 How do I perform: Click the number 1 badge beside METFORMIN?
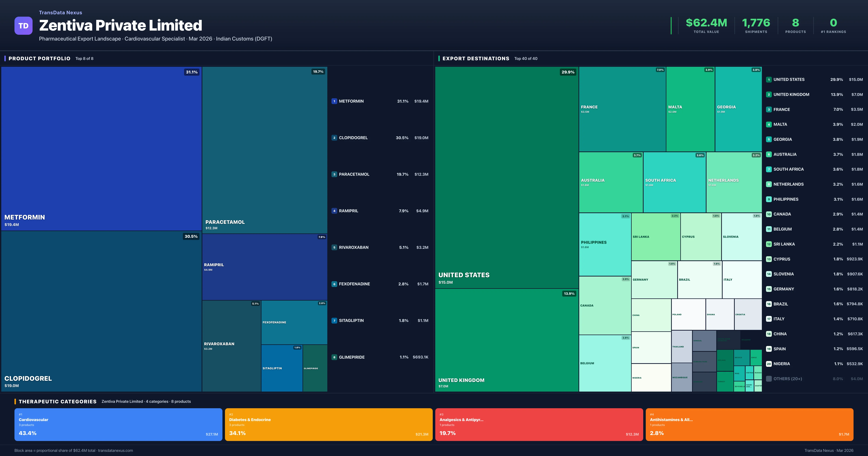(x=334, y=101)
